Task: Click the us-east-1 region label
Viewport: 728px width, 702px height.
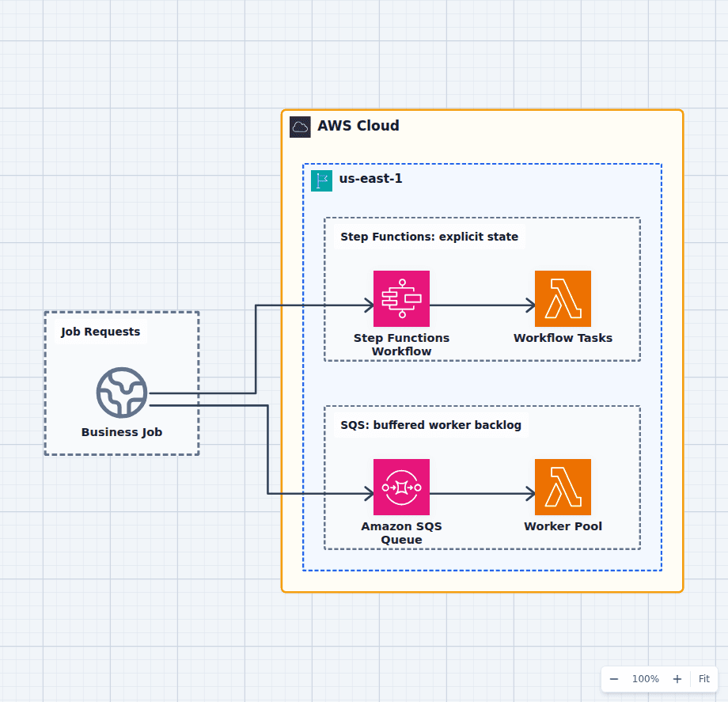Action: (x=370, y=179)
